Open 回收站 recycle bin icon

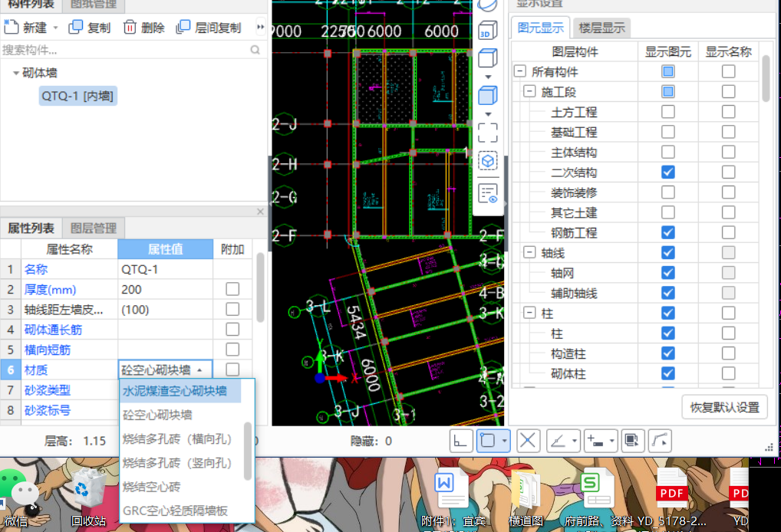[88, 498]
